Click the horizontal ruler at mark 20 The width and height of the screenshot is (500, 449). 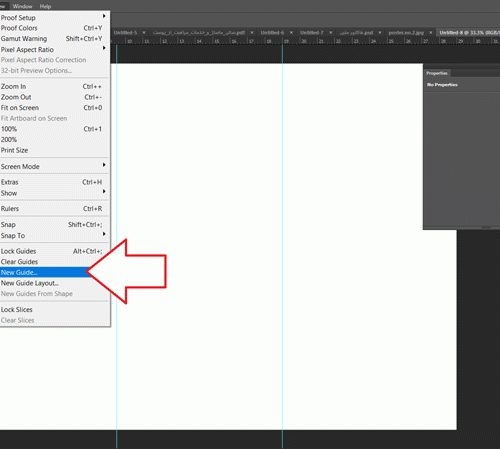(x=304, y=41)
